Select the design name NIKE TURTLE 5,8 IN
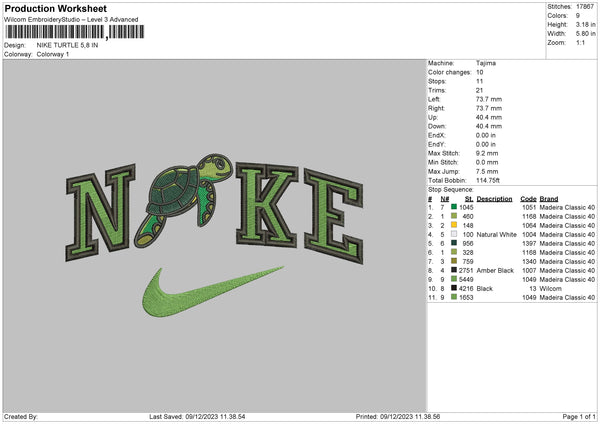Screen dimensions: 600x424 pyautogui.click(x=67, y=45)
